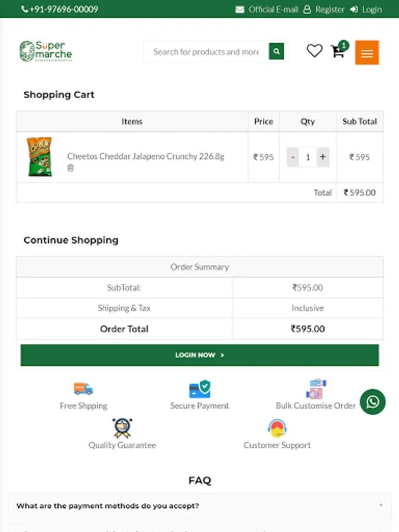Click the Customer Support headset icon
The width and height of the screenshot is (399, 532).
tap(277, 428)
